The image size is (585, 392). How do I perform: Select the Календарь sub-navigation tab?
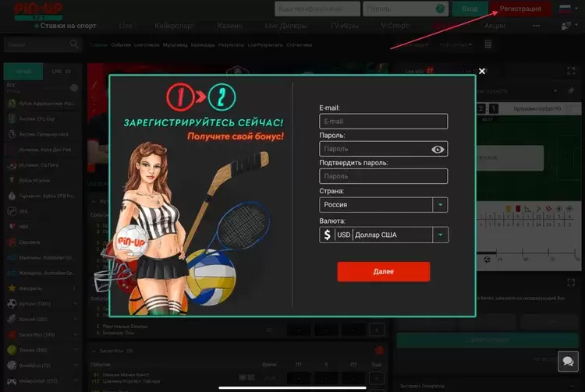pyautogui.click(x=203, y=45)
